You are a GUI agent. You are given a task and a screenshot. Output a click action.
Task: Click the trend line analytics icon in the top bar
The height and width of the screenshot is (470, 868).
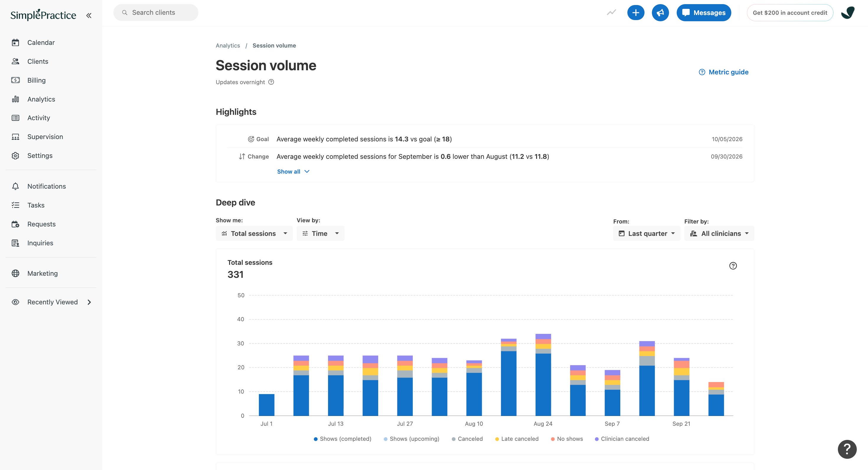[611, 12]
